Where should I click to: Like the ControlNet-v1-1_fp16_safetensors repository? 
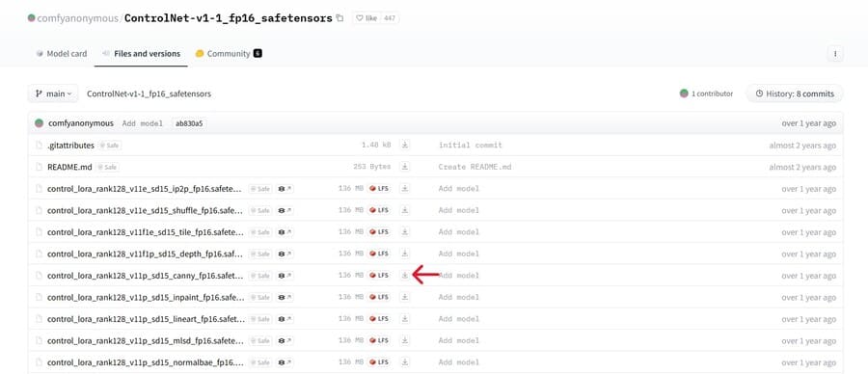point(366,18)
